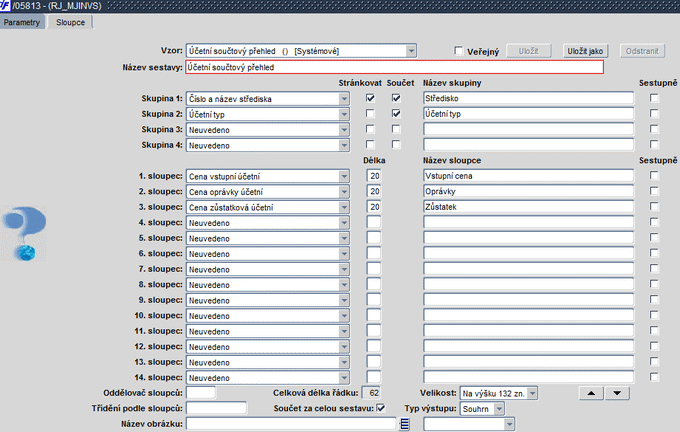The image size is (680, 432).
Task: Disable Součet za celou sestavu checkbox
Action: [x=380, y=408]
